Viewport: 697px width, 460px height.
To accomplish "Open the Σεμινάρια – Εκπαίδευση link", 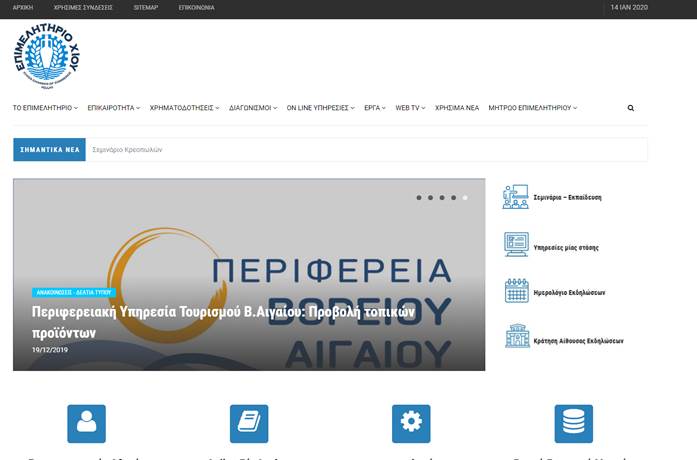I will [567, 197].
